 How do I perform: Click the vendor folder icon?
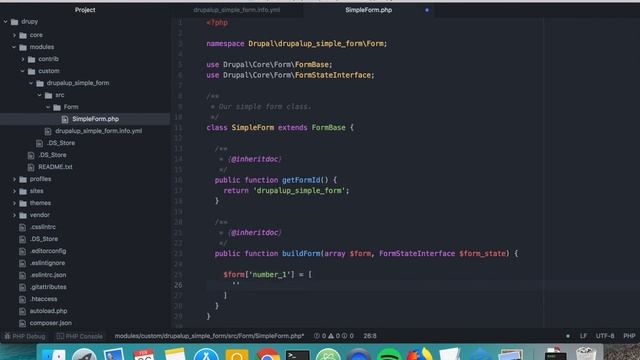[23, 215]
